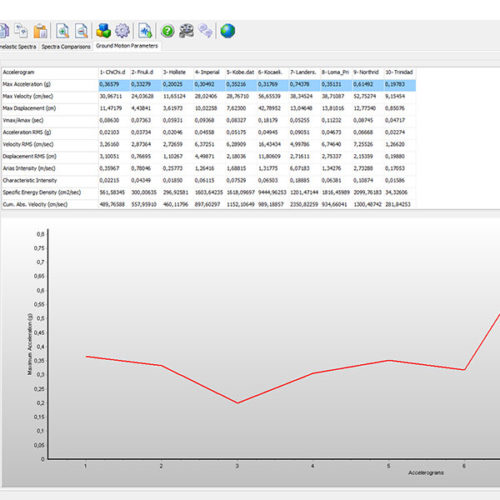500x500 pixels.
Task: Click the paste clipboard toolbar icon
Action: click(x=40, y=31)
